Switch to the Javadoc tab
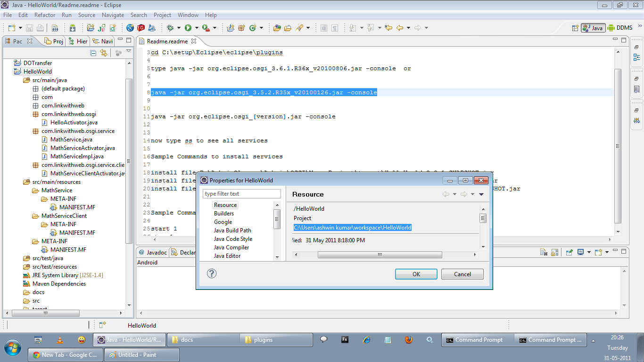Screen dimensions: 644x362 (x=153, y=252)
